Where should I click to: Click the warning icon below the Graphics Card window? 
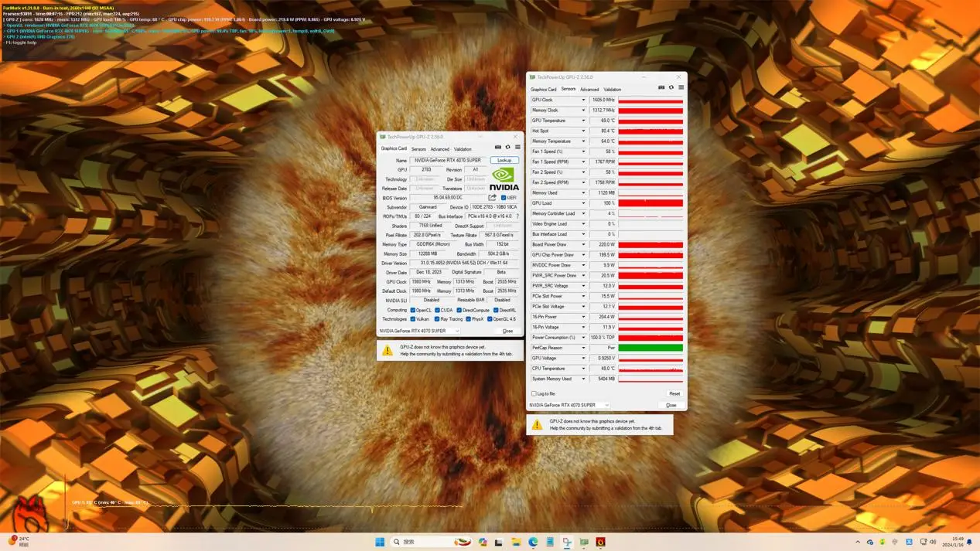click(386, 350)
